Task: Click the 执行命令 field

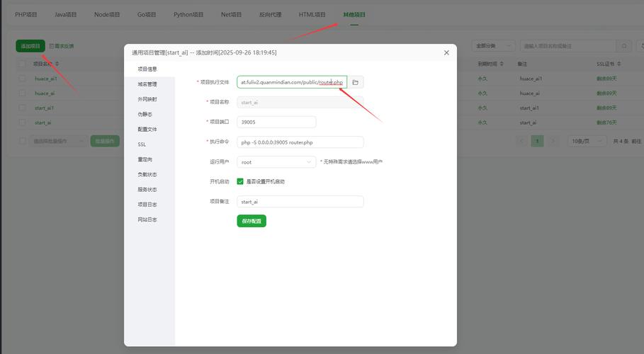Action: (x=300, y=142)
